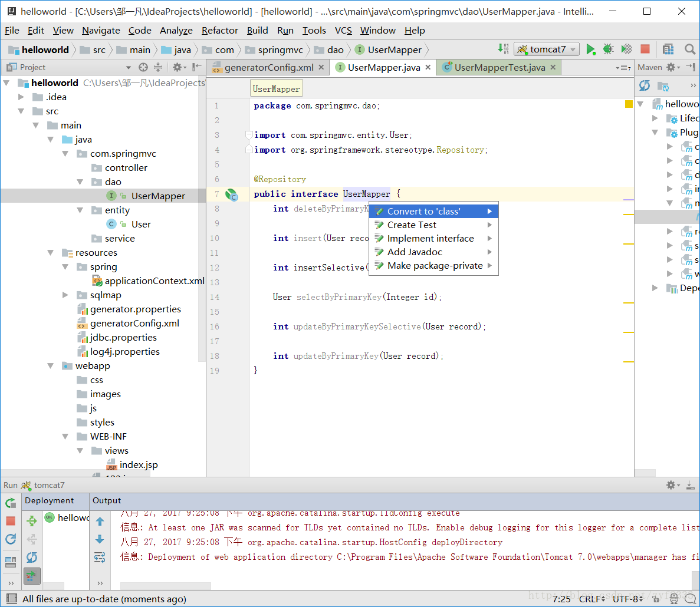Reimport all Maven projects icon
This screenshot has width=700, height=607.
click(x=644, y=85)
